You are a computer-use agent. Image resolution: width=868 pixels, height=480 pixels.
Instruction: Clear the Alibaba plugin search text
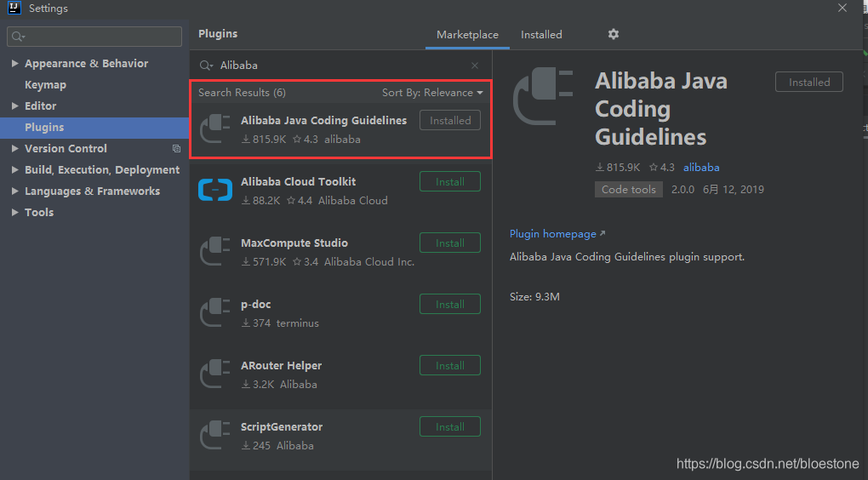(474, 66)
